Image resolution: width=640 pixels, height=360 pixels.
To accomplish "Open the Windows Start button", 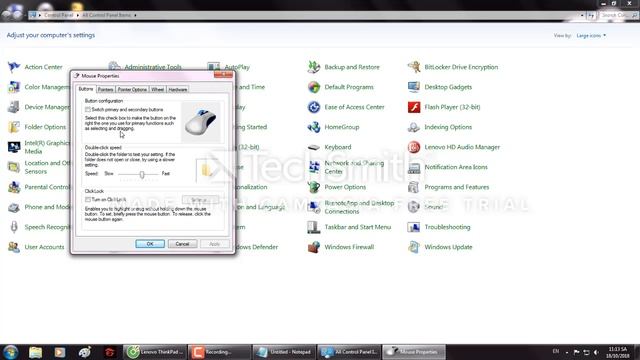I will pyautogui.click(x=11, y=352).
